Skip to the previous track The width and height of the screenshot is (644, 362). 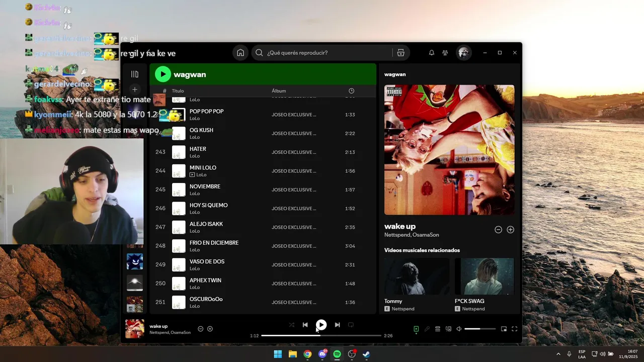click(305, 325)
